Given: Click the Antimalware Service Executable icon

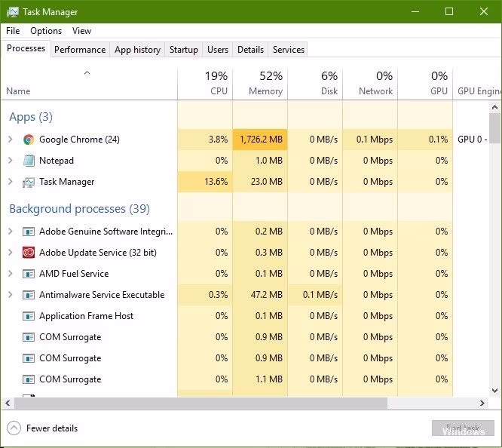Looking at the screenshot, I should point(29,295).
